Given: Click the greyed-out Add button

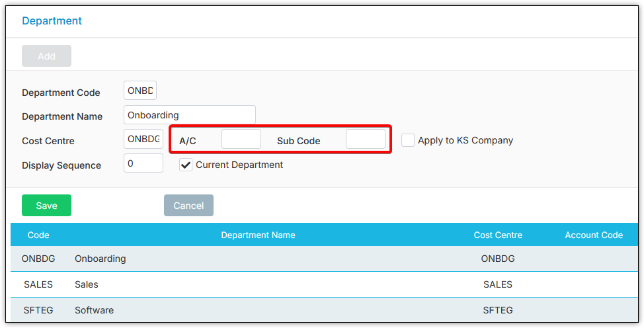Looking at the screenshot, I should (46, 56).
